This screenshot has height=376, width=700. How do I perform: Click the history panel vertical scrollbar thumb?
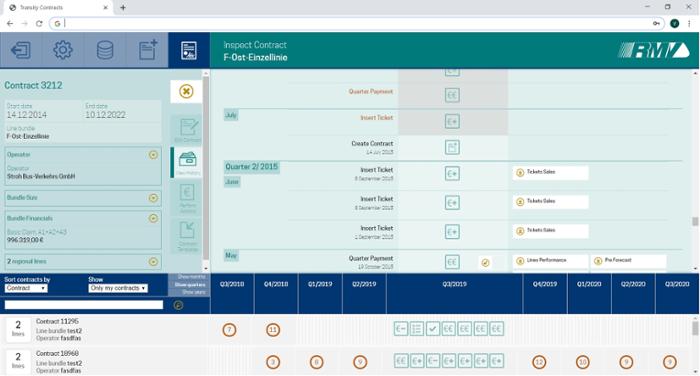(695, 221)
